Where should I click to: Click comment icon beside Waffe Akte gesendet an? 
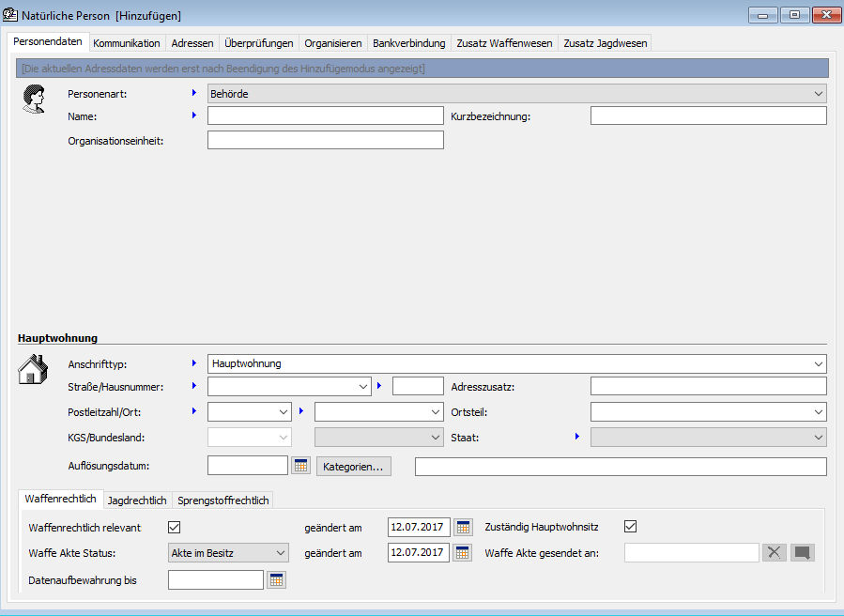pyautogui.click(x=803, y=553)
